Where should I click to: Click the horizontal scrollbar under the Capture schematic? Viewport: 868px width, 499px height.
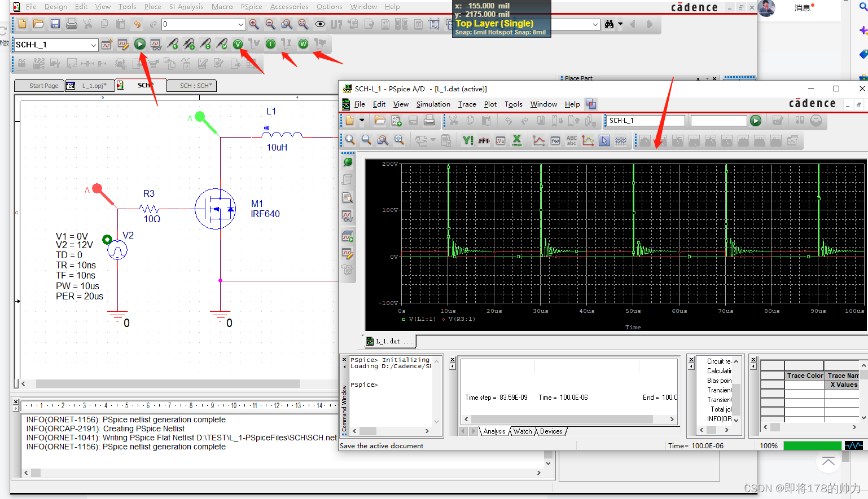click(168, 383)
